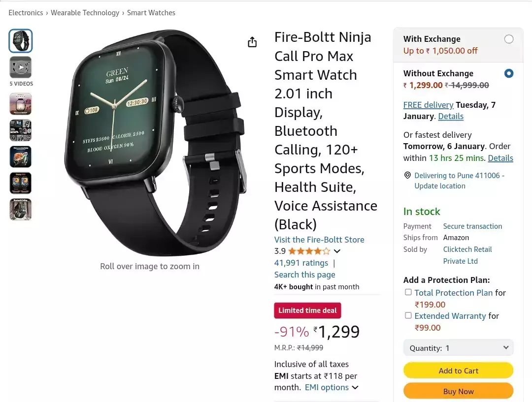Open the 5 videos thumbnail
The image size is (532, 402).
point(21,67)
